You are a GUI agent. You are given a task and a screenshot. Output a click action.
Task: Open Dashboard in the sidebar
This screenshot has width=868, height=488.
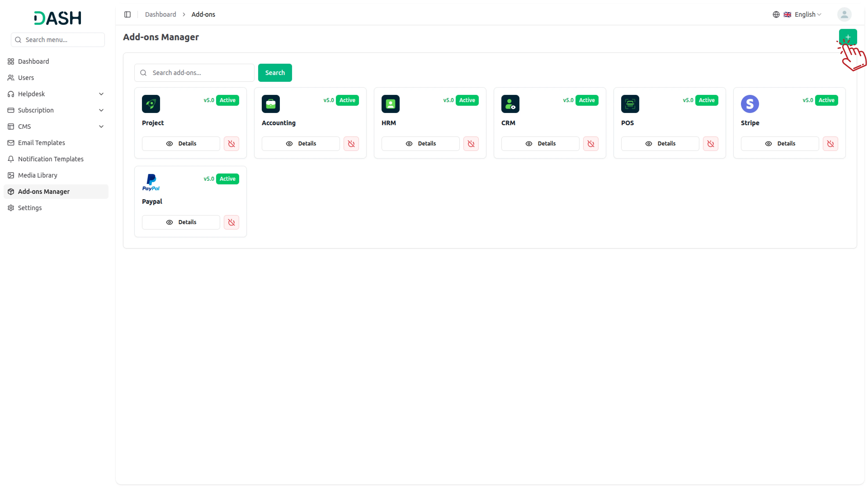[56, 61]
